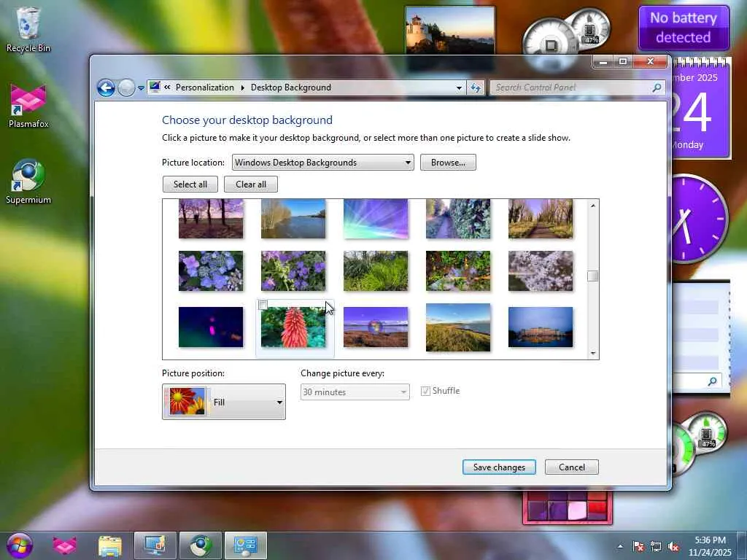Select the purple trees wallpaper thumbnail
747x560 pixels.
[211, 219]
